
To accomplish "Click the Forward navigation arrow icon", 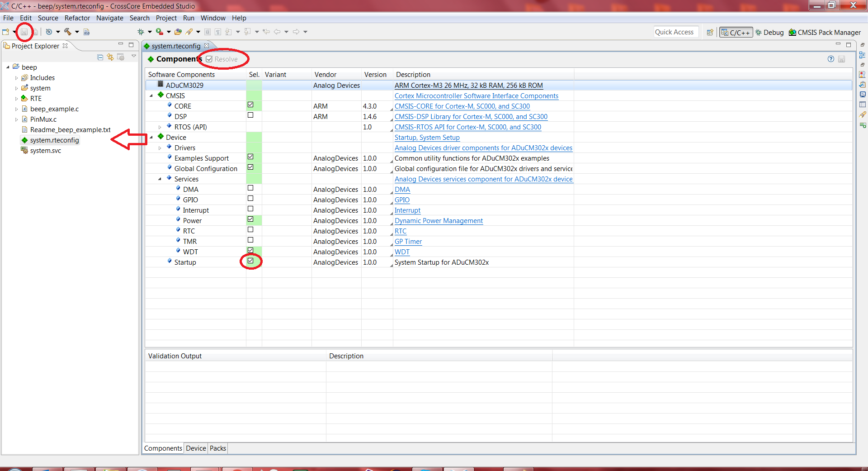I will coord(296,32).
